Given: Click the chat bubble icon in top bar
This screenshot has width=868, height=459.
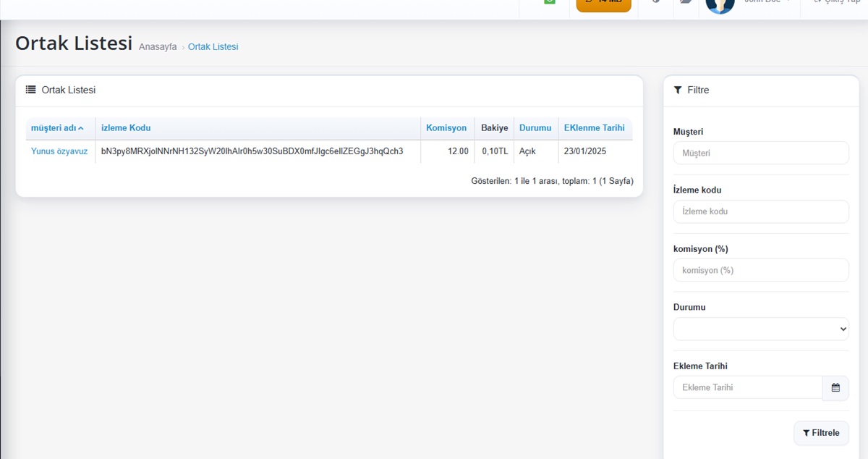Looking at the screenshot, I should point(685,2).
